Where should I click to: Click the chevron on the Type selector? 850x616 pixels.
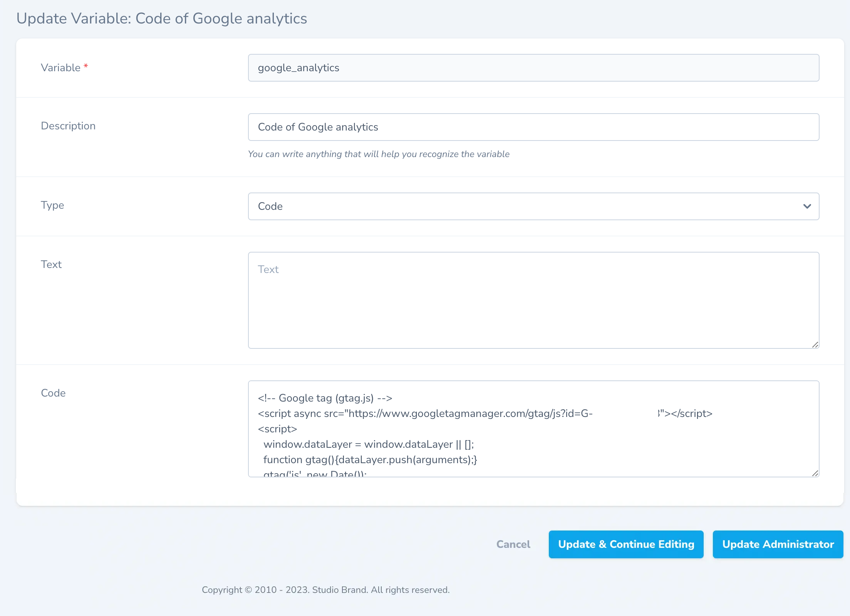pos(807,206)
